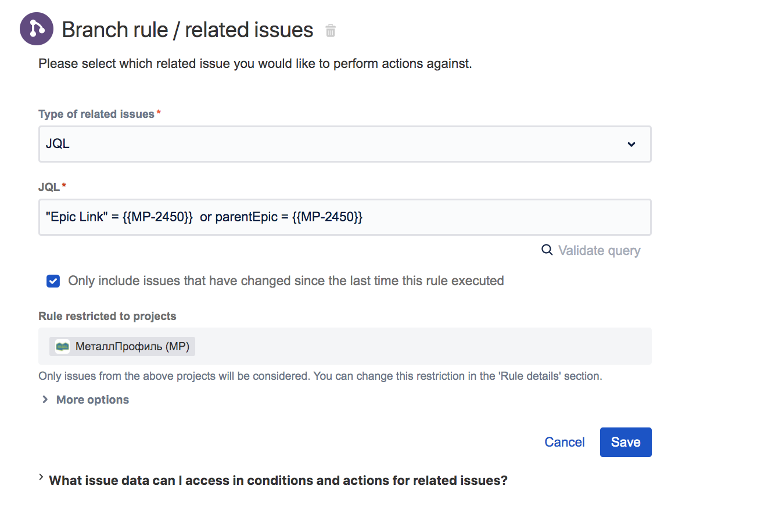
Task: Click the Save button
Action: (x=626, y=442)
